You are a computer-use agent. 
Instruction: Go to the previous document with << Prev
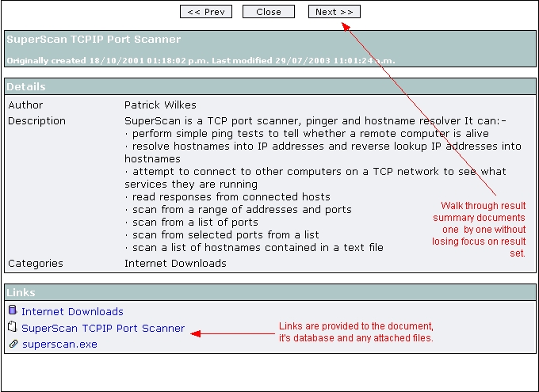point(206,12)
